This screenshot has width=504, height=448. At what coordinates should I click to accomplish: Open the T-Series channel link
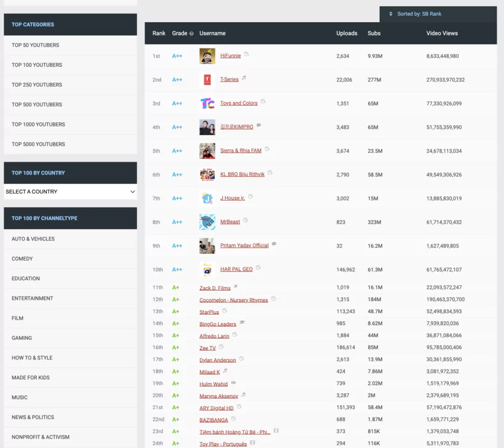[229, 79]
